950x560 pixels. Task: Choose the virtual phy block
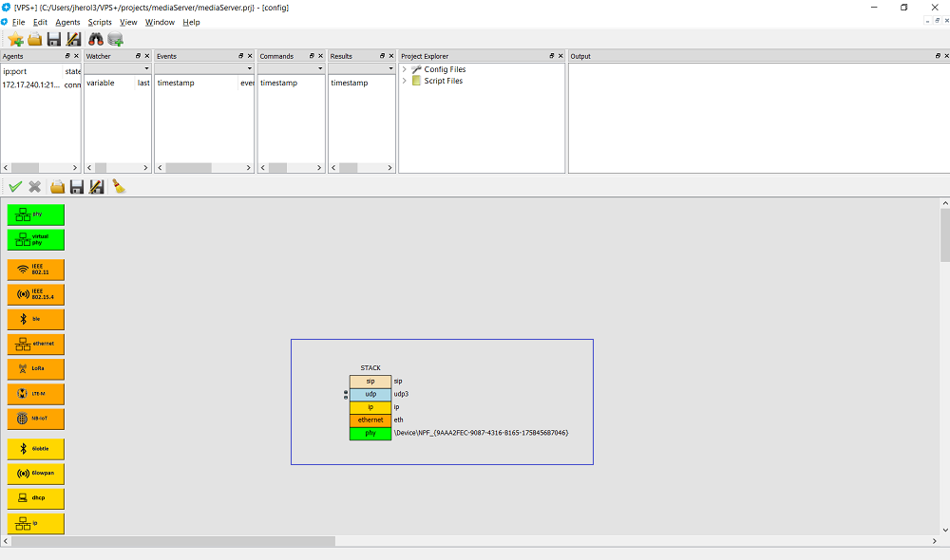36,239
